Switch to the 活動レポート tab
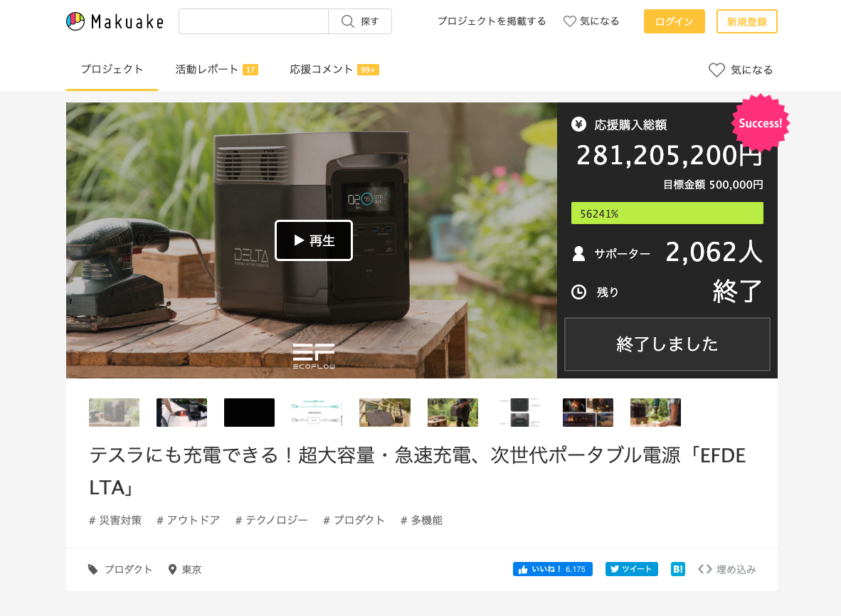Screen dimensions: 841x616 207,70
